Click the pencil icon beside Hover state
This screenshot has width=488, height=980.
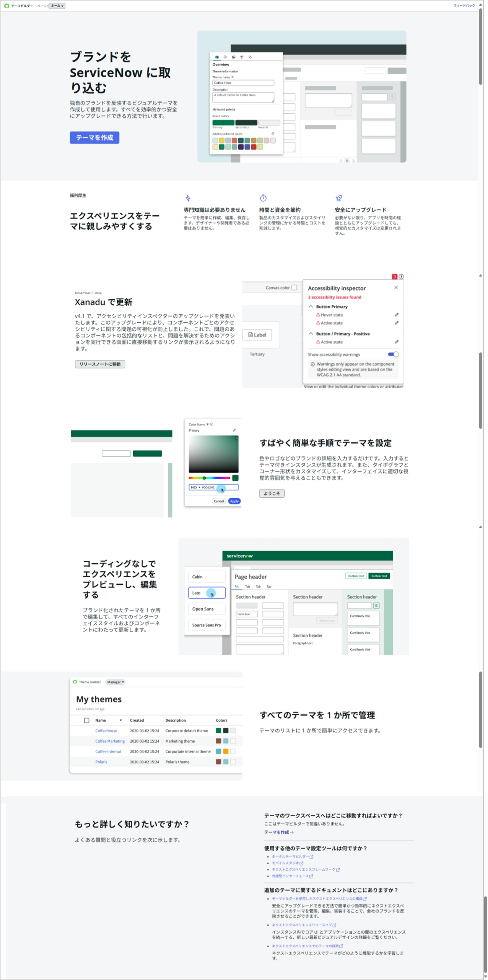(397, 315)
